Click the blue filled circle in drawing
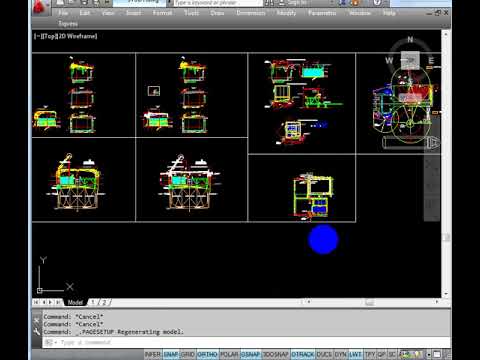This screenshot has height=360, width=480. pos(323,239)
